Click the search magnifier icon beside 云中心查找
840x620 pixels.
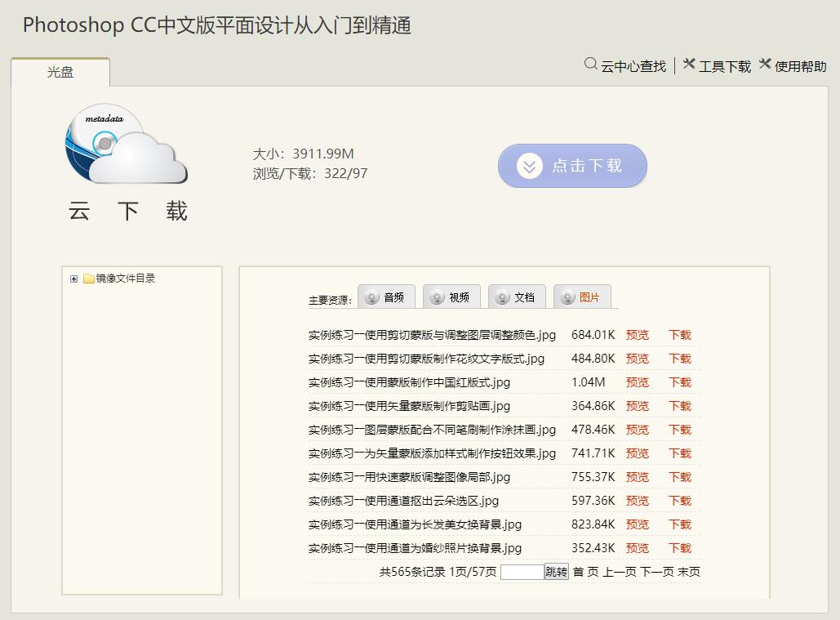click(x=590, y=65)
